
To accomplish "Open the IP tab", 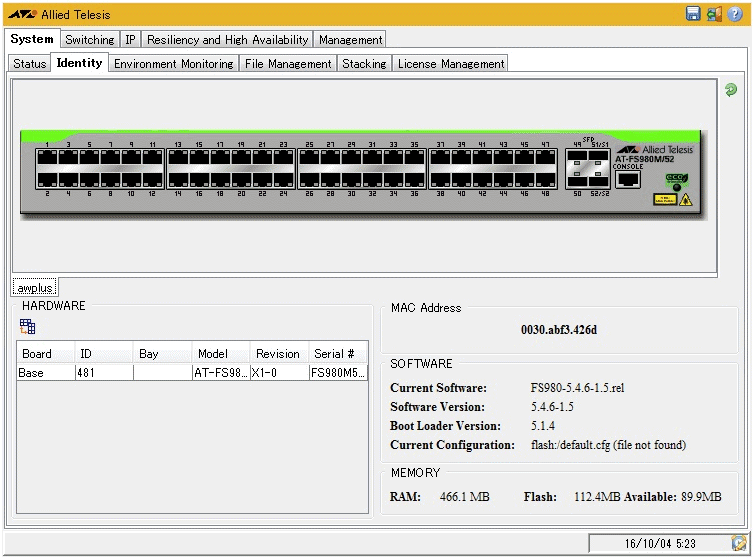I will pyautogui.click(x=131, y=40).
